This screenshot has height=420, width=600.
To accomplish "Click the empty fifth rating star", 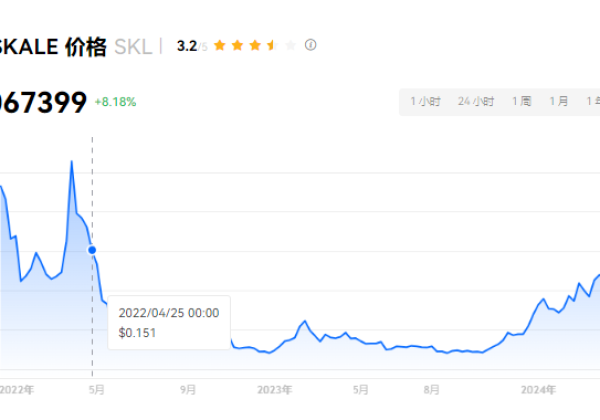I will point(290,45).
